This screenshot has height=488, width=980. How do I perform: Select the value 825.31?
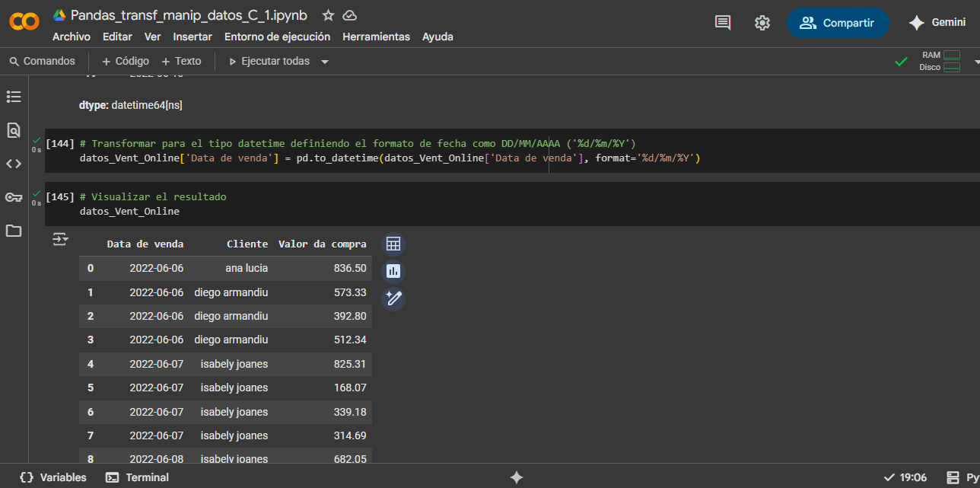click(350, 364)
